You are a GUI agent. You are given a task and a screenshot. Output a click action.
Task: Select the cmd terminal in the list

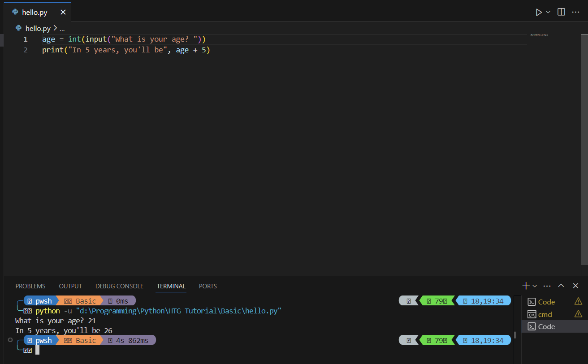(x=545, y=314)
